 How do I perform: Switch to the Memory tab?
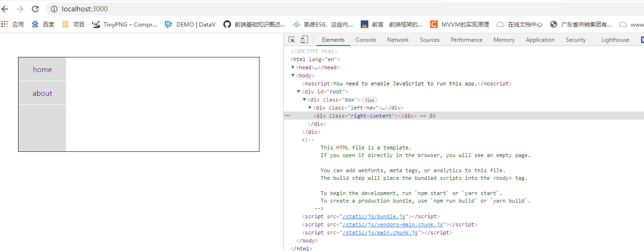(x=504, y=40)
